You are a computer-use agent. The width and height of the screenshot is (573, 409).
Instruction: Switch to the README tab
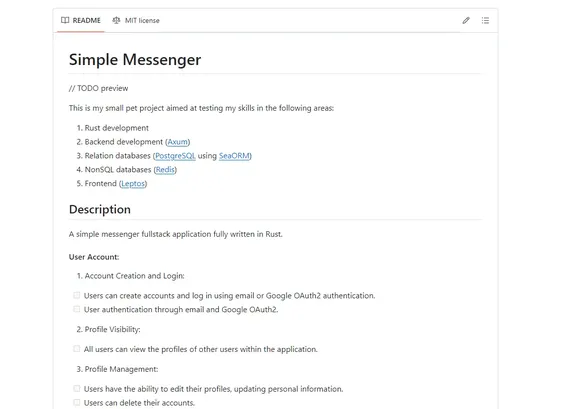[x=81, y=20]
